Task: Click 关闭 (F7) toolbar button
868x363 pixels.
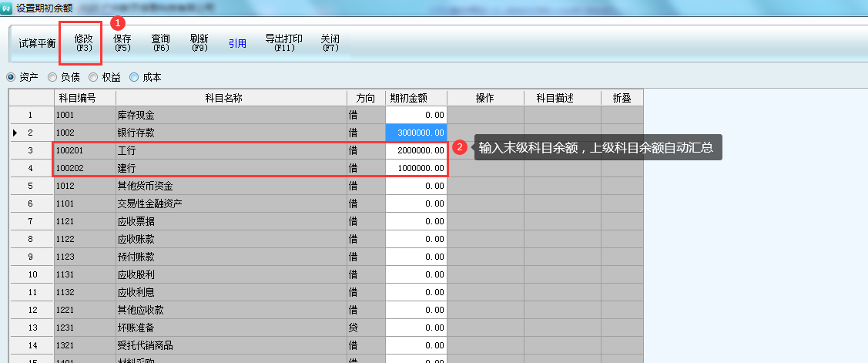Action: [330, 42]
